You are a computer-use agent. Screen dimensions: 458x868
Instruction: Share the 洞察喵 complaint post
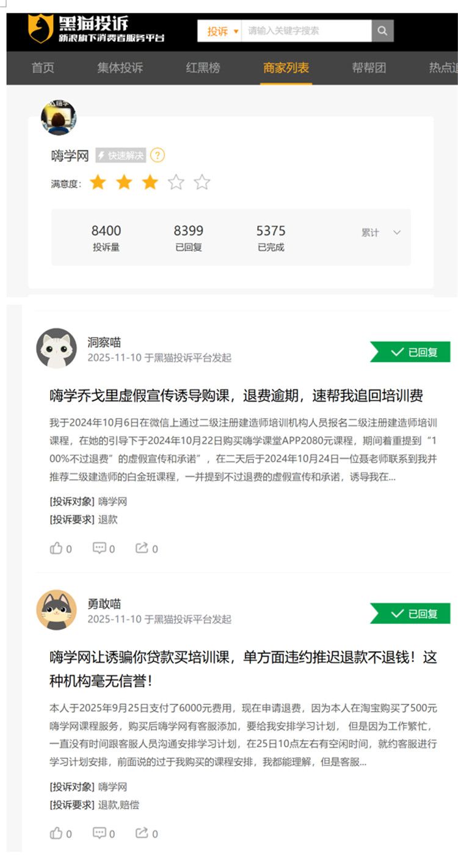coord(147,548)
